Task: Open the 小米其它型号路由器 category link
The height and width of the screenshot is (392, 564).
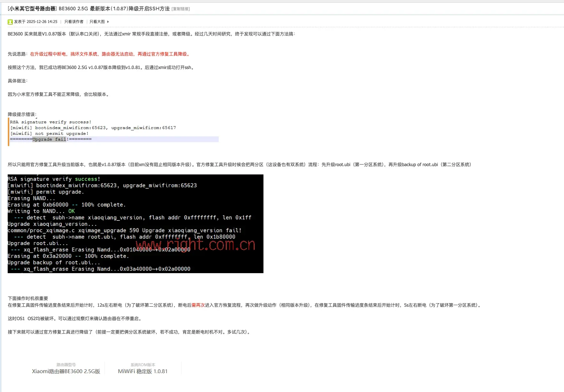Action: (x=32, y=9)
